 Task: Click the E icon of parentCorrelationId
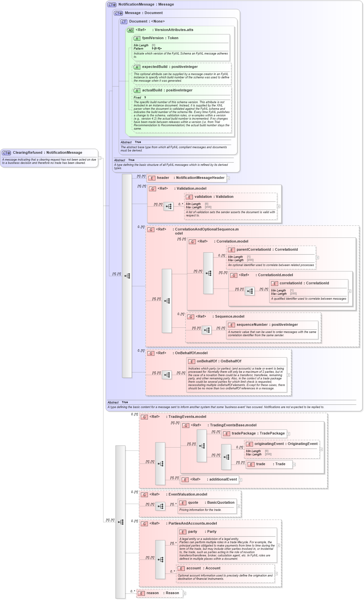(231, 250)
